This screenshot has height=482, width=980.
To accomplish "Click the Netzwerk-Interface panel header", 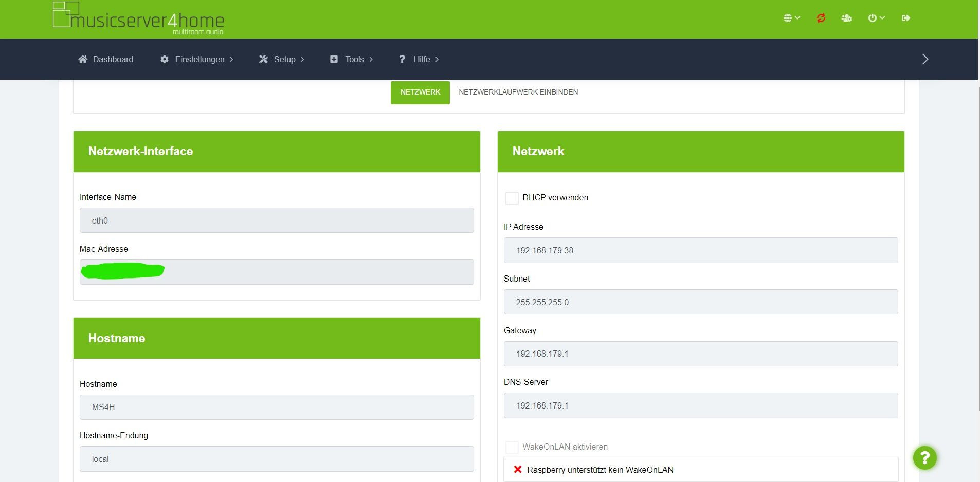I will tap(277, 152).
